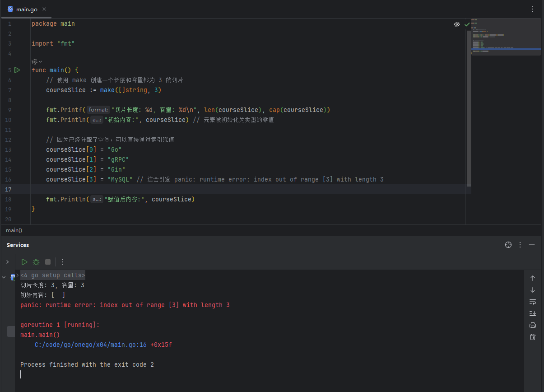Click the 'a...:' inlay hint on line 18
The height and width of the screenshot is (392, 544).
[97, 199]
